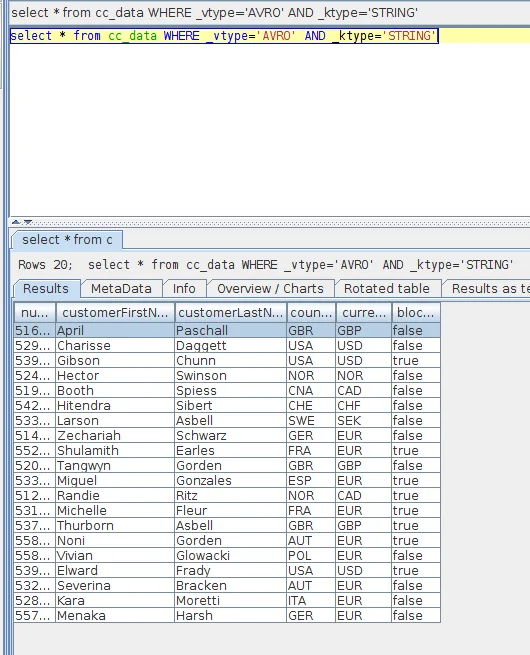Select the cell 'Zechariah'
The image size is (530, 655).
115,436
